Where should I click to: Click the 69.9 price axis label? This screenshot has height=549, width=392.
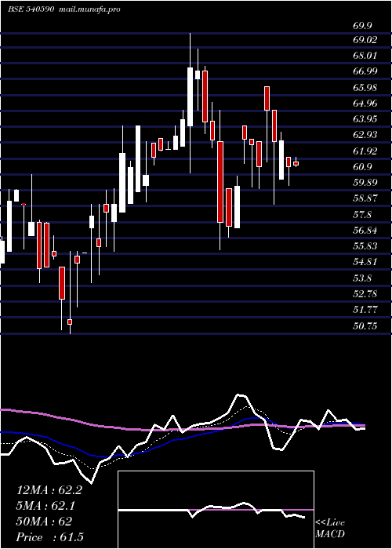click(362, 26)
